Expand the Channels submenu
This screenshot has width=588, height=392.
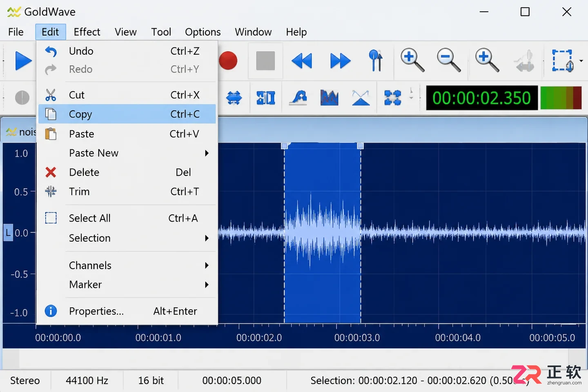click(x=127, y=265)
